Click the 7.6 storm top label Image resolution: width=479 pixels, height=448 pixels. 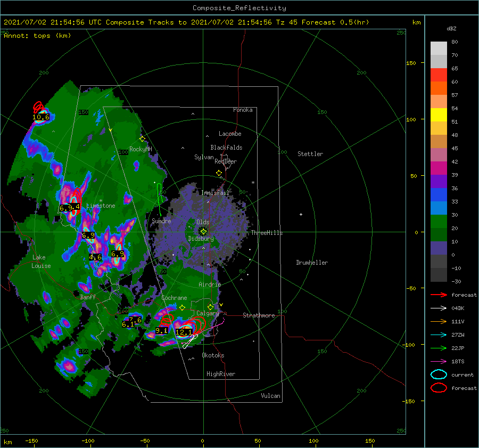pos(135,320)
